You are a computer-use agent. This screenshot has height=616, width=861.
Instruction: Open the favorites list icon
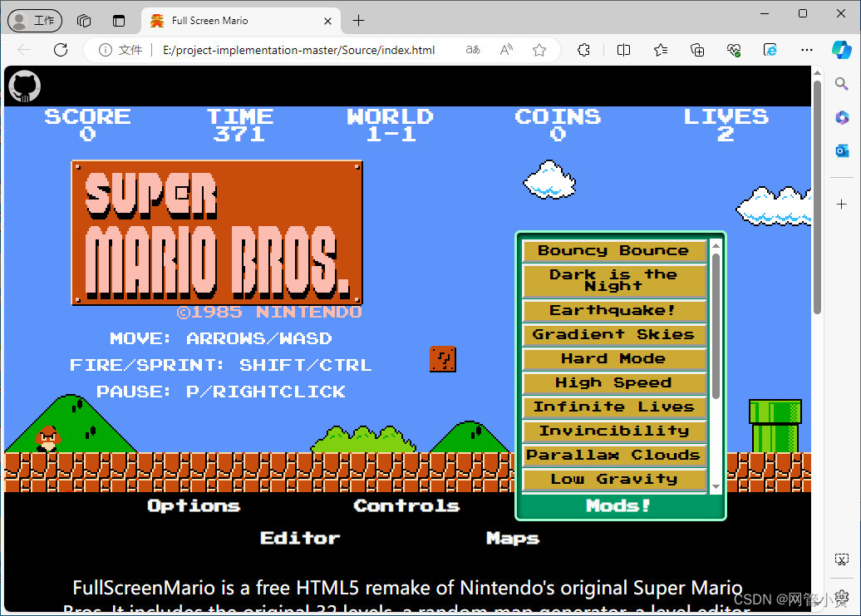[661, 50]
